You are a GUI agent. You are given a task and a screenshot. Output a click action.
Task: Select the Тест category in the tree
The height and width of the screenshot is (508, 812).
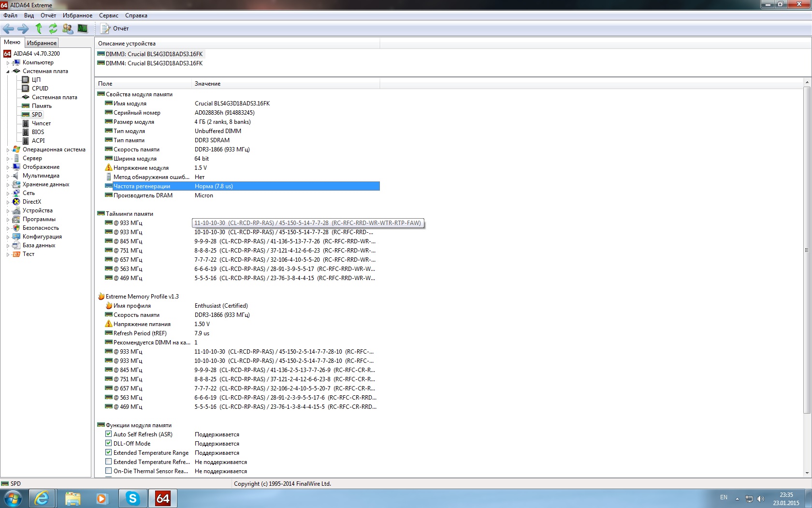pos(29,254)
